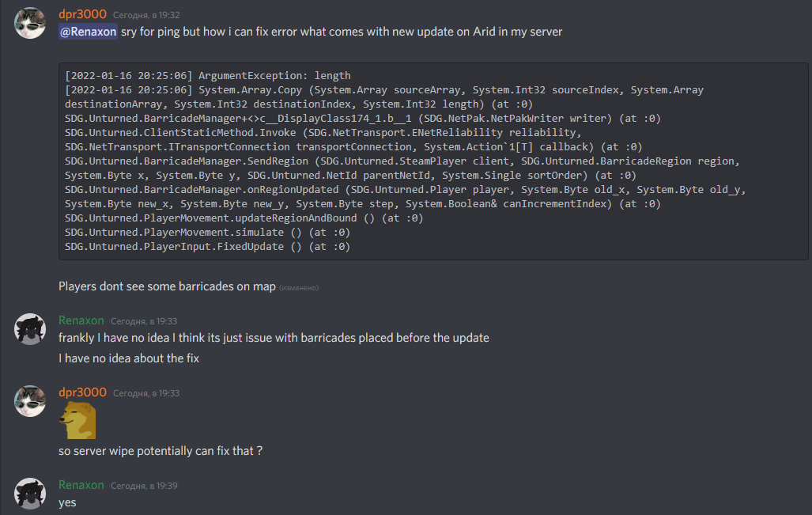Click the "(изменено)" edited label
The image size is (812, 515).
click(x=299, y=287)
